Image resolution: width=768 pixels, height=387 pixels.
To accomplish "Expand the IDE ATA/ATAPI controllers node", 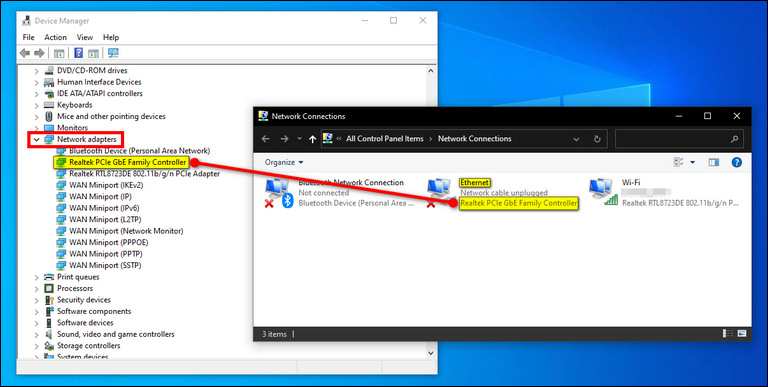I will pyautogui.click(x=36, y=94).
